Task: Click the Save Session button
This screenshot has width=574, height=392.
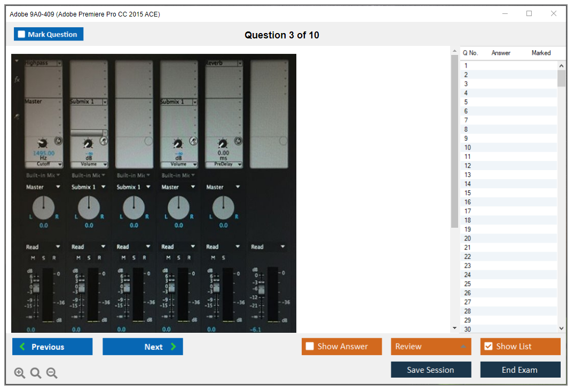Action: tap(430, 370)
